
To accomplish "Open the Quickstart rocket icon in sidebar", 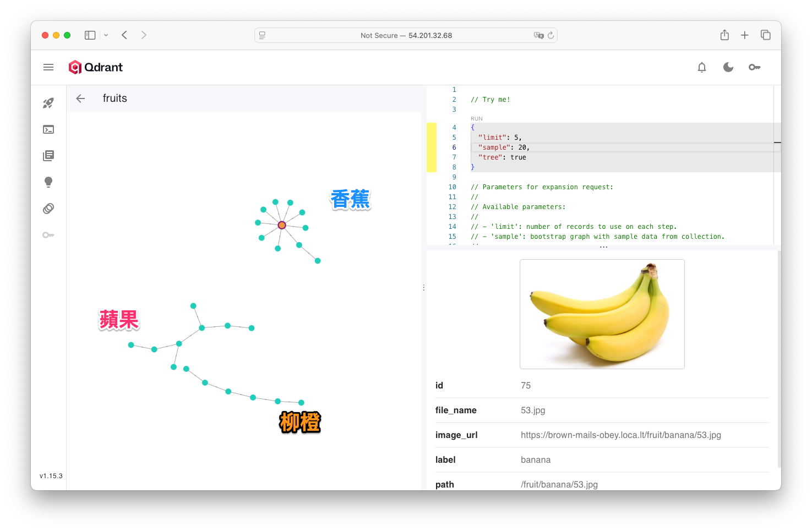I will tap(48, 103).
